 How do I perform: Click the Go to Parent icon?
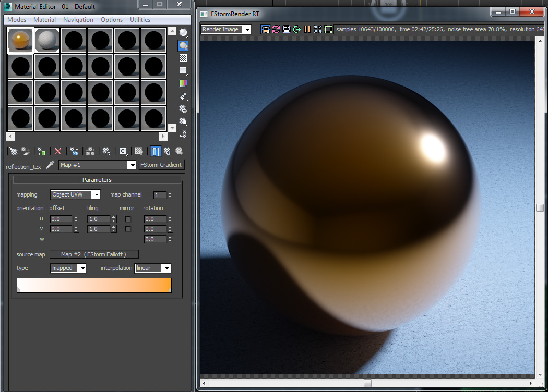click(168, 151)
